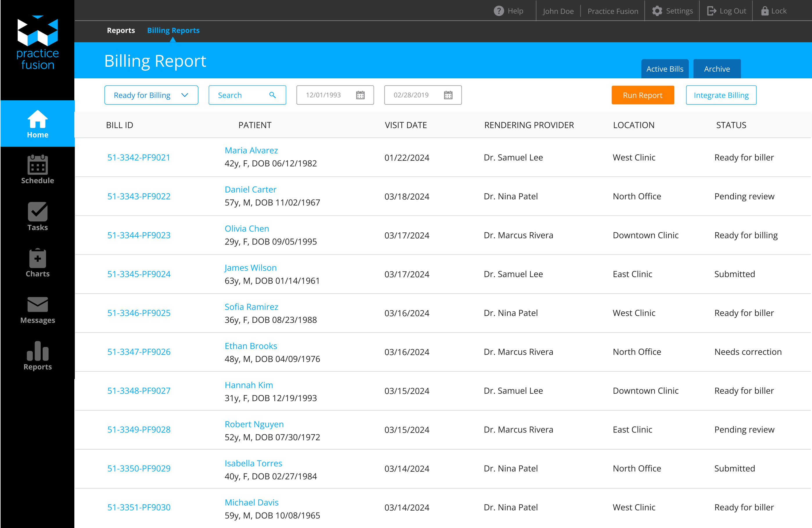Open the Messages envelope icon in sidebar
Image resolution: width=812 pixels, height=528 pixels.
[x=37, y=304]
